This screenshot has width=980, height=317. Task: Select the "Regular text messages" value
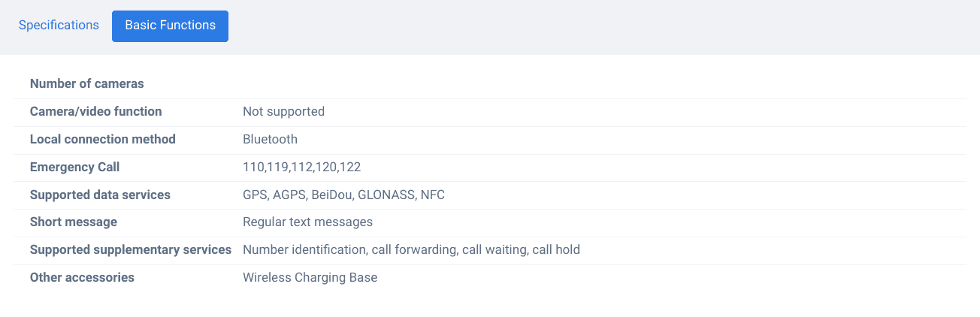pyautogui.click(x=307, y=222)
